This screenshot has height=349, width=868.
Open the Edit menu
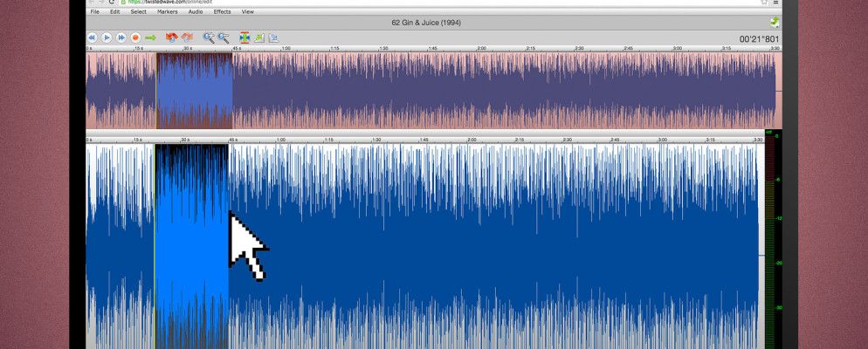pyautogui.click(x=114, y=11)
